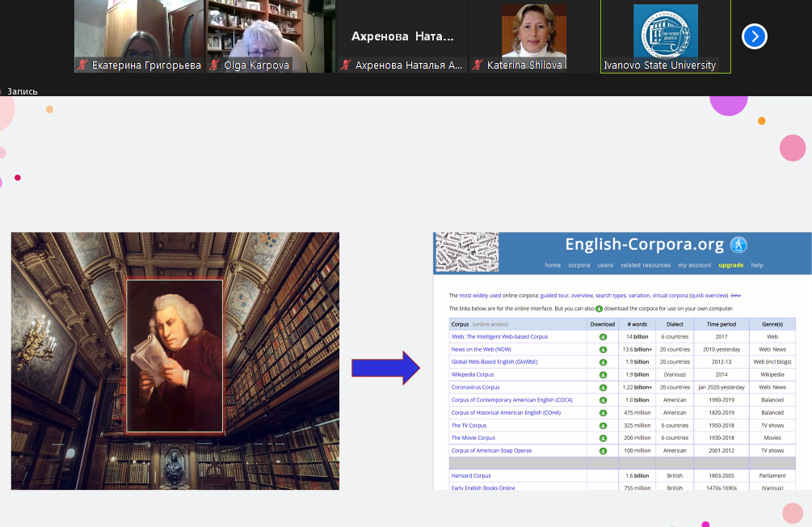812x527 pixels.
Task: Click the Samuel Johnson portrait image
Action: (175, 356)
